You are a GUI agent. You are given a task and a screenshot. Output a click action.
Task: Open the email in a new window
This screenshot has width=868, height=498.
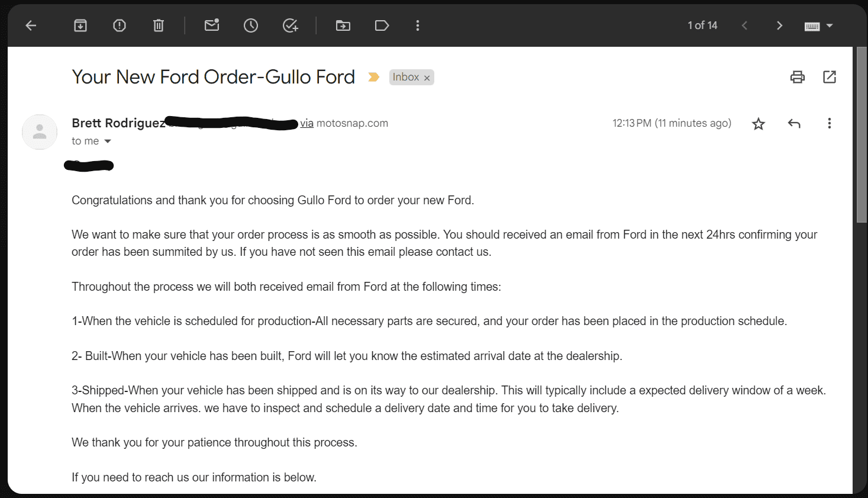(x=830, y=77)
